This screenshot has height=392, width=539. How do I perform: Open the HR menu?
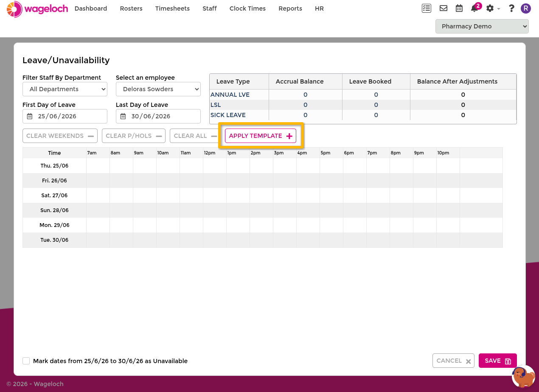[320, 8]
